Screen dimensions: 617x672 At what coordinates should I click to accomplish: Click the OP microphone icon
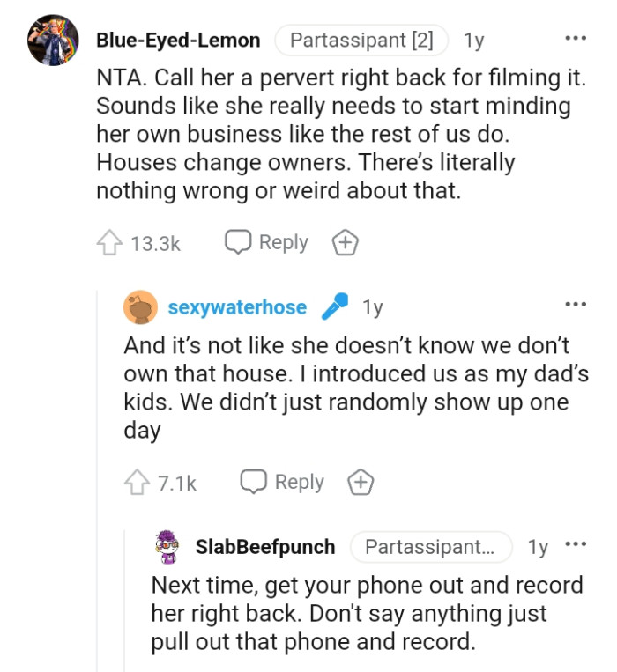(334, 306)
